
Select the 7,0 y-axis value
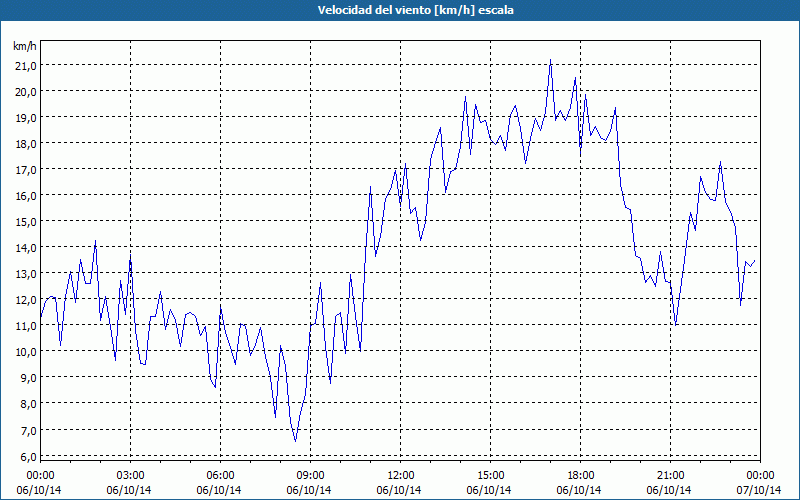28,430
